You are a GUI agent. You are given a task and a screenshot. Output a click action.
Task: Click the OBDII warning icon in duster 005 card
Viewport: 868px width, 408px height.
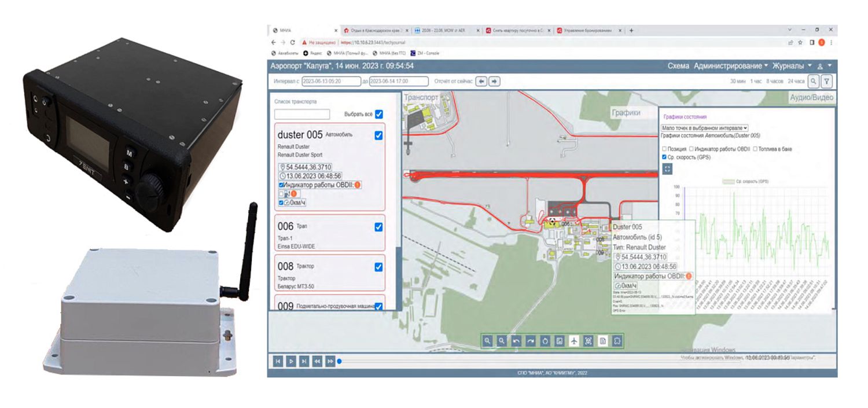[357, 185]
